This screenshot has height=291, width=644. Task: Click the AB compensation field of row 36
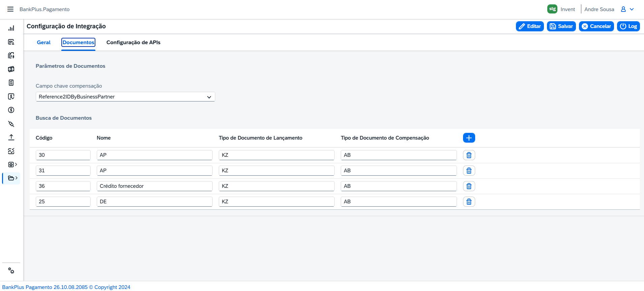pos(399,186)
